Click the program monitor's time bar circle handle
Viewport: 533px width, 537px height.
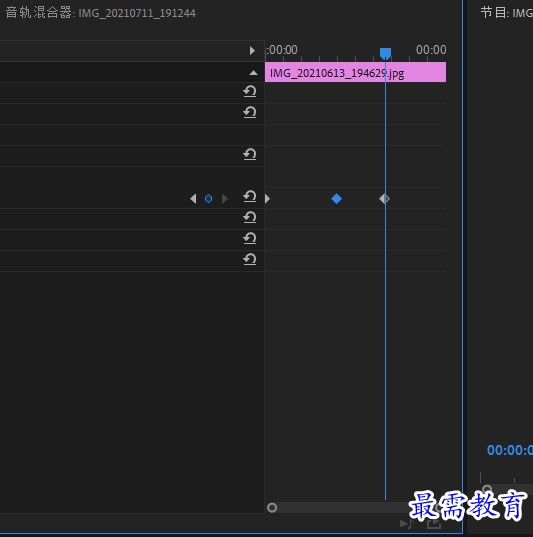(x=487, y=489)
